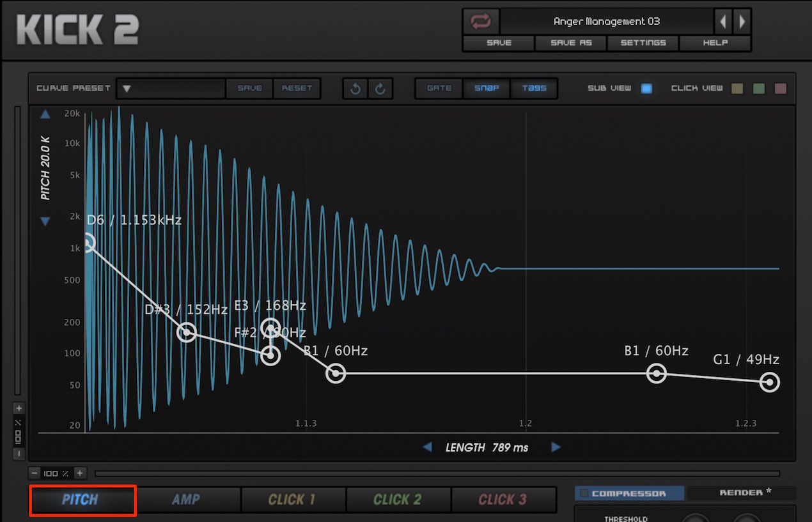Open SETTINGS
Viewport: 812px width, 522px height.
click(643, 43)
